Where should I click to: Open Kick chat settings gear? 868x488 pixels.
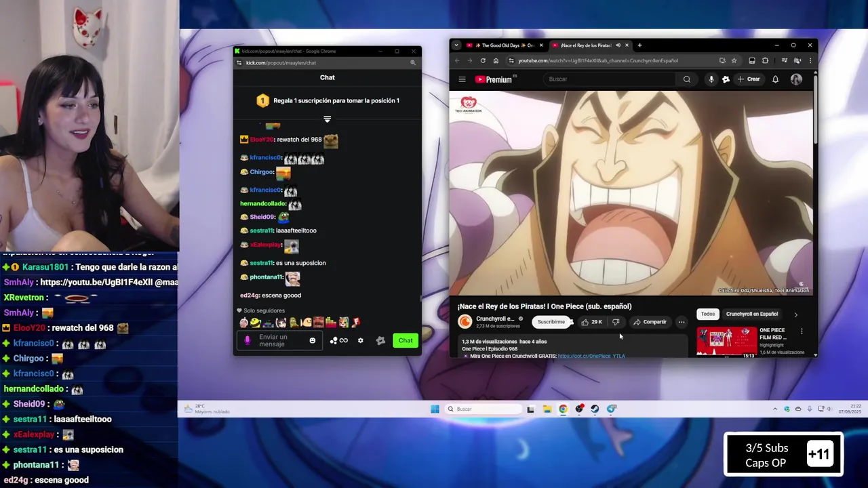(360, 340)
